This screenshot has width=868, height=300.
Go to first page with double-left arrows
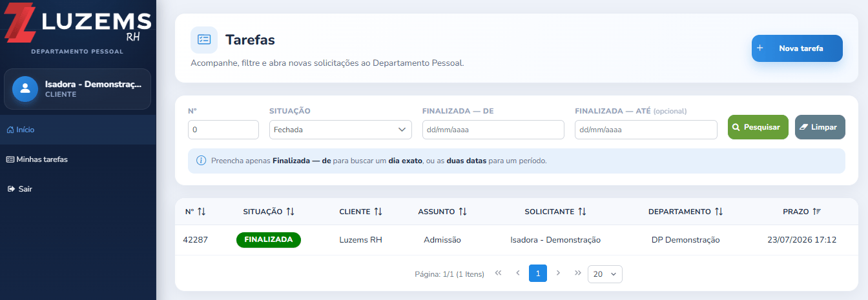(498, 274)
